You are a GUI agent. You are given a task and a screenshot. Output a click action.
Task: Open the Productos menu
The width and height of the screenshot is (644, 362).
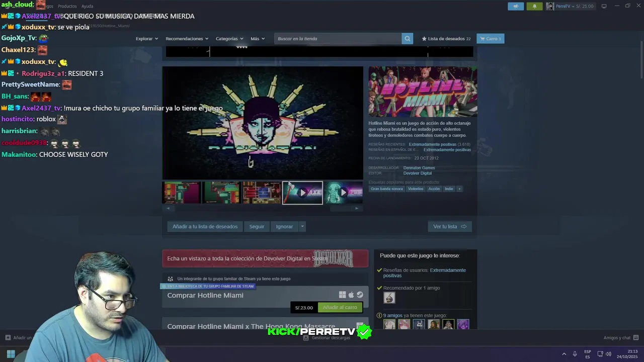67,6
